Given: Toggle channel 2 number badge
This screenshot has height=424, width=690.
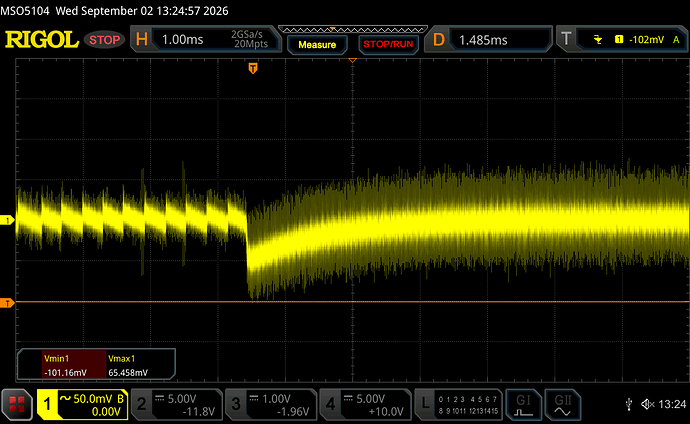Looking at the screenshot, I should tap(141, 404).
